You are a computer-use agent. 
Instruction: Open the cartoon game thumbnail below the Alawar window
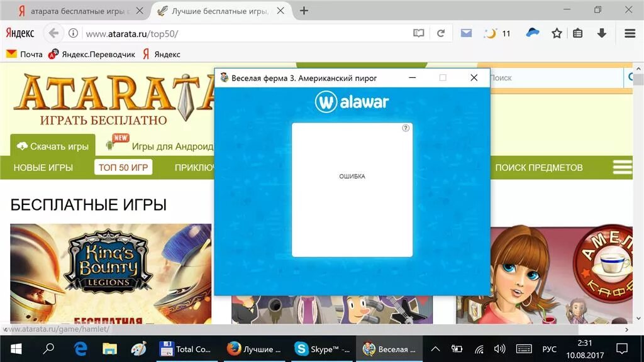click(x=332, y=309)
